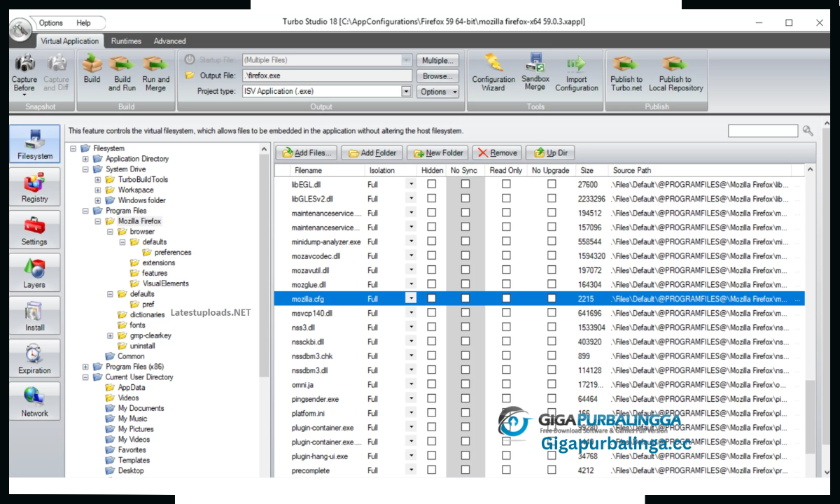
Task: Open Import Configuration
Action: click(x=577, y=73)
